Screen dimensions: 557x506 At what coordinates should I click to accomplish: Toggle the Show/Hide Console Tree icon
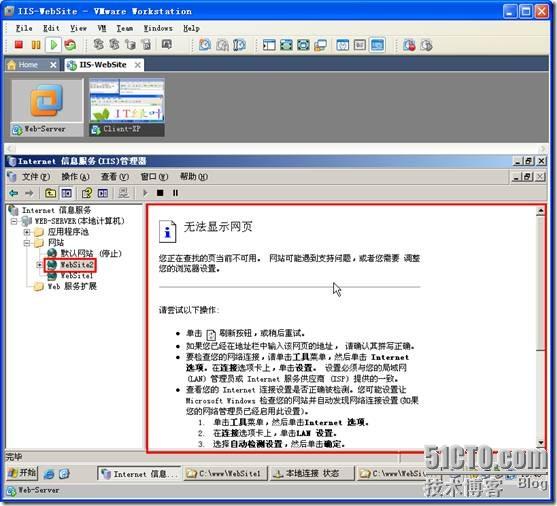pyautogui.click(x=66, y=193)
